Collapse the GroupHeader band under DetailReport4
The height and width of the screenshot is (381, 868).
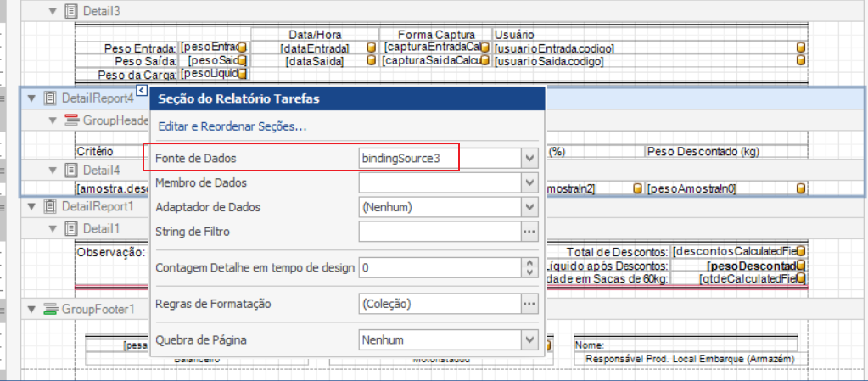point(53,120)
